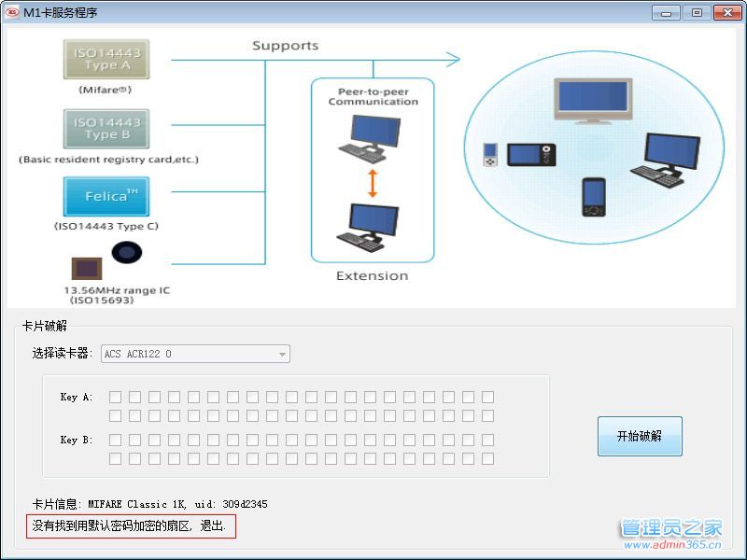
Task: Click the ISO14443 Type A card image
Action: click(106, 59)
